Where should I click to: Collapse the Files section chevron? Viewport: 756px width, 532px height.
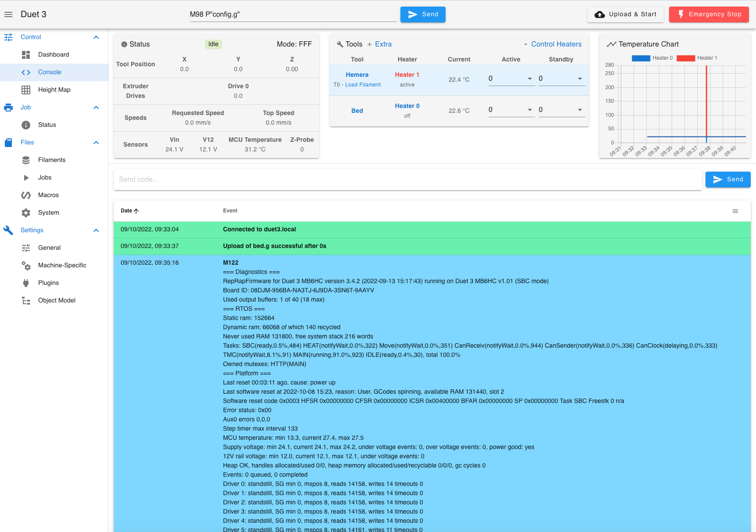coord(96,143)
